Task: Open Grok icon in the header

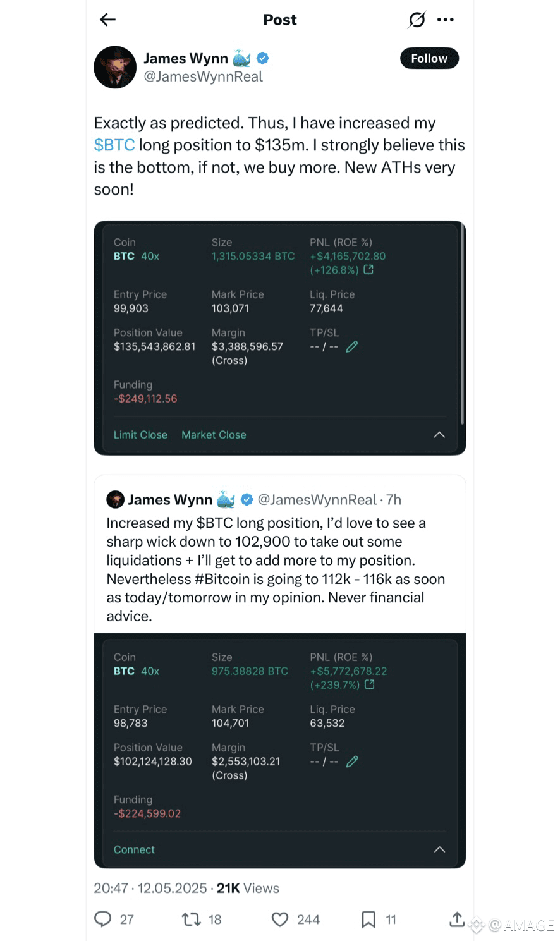Action: tap(417, 20)
